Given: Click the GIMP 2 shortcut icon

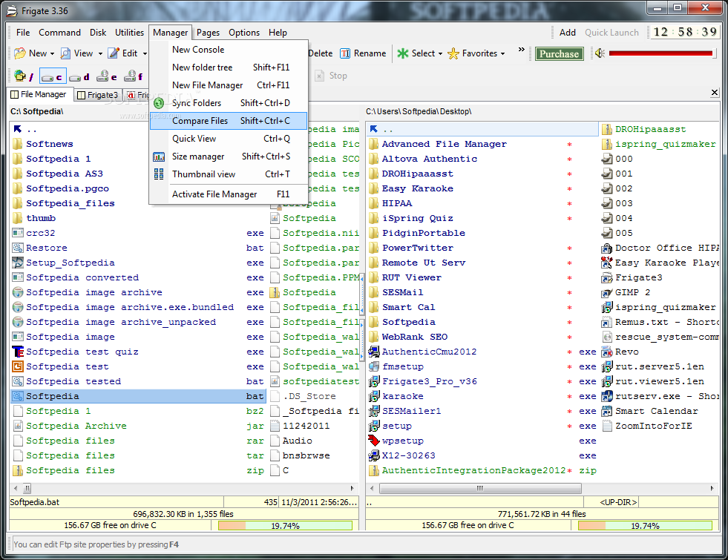Looking at the screenshot, I should click(x=606, y=293).
